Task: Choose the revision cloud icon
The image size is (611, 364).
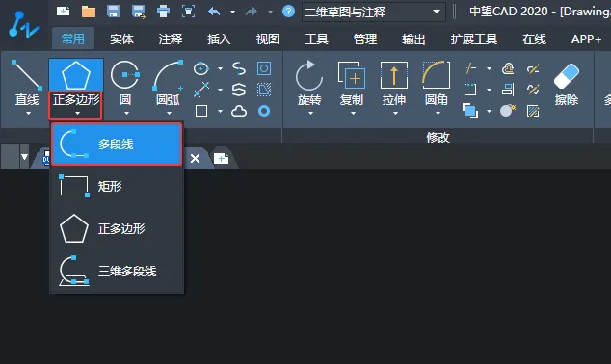Action: [x=238, y=112]
